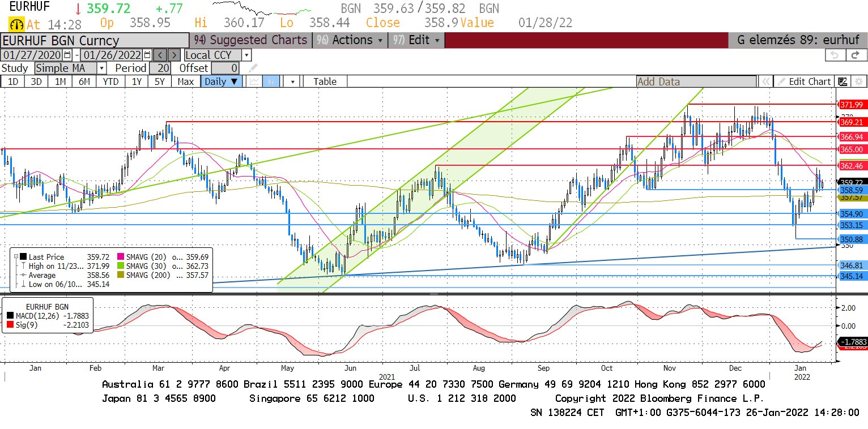The image size is (868, 429).
Task: Click the magenta SMAVG (20) color swatch
Action: tap(120, 257)
